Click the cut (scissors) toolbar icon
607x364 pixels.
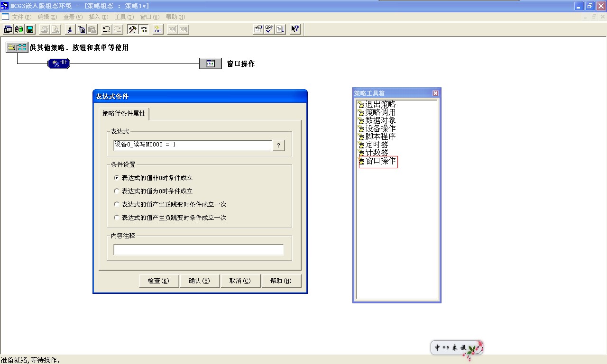click(70, 29)
